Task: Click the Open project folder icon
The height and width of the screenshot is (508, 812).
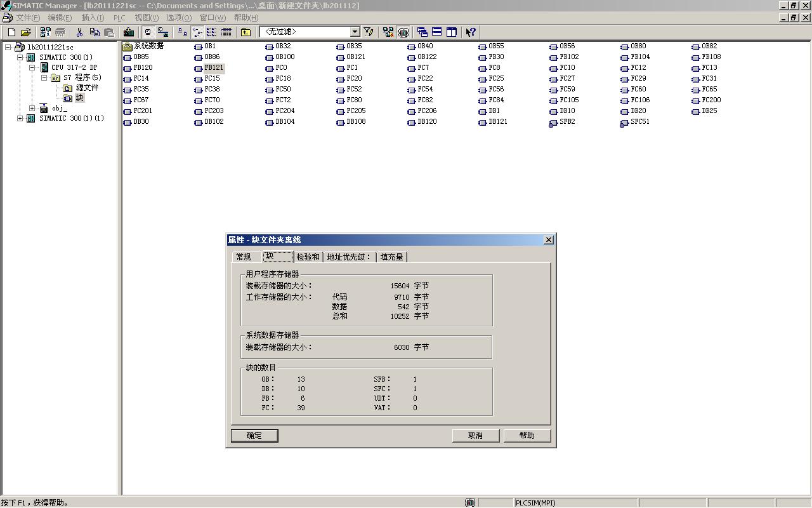Action: click(25, 32)
